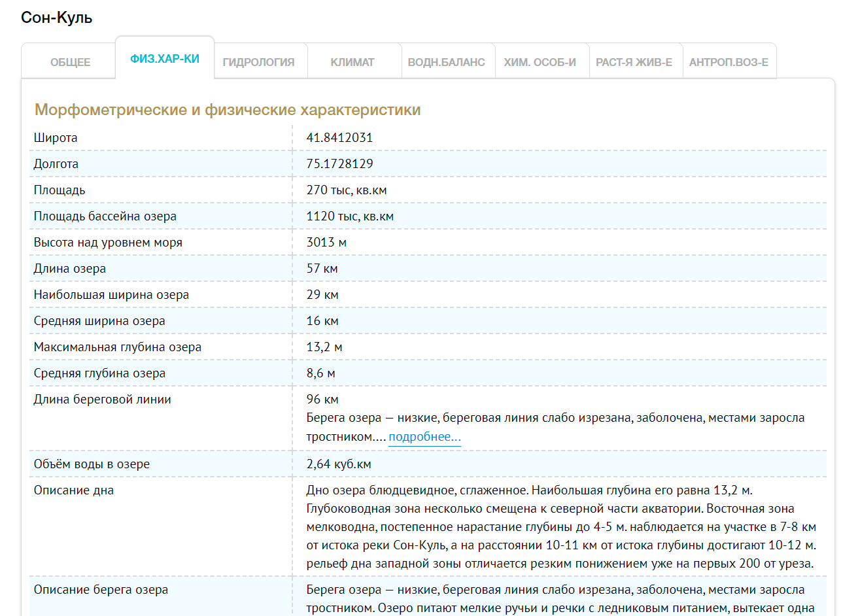Open the АНТРОП.ВОЗ-Е tab
Screen dimensions: 843x616
click(x=729, y=62)
